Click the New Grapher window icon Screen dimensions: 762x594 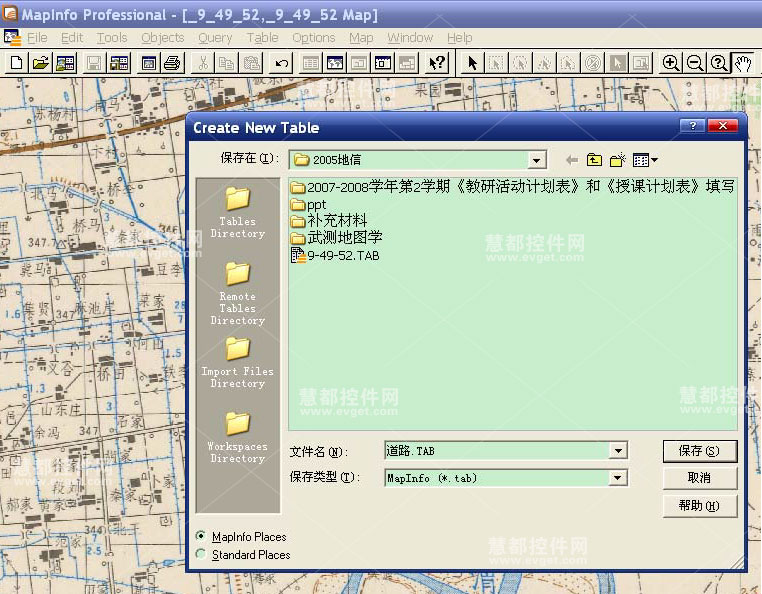click(x=359, y=63)
